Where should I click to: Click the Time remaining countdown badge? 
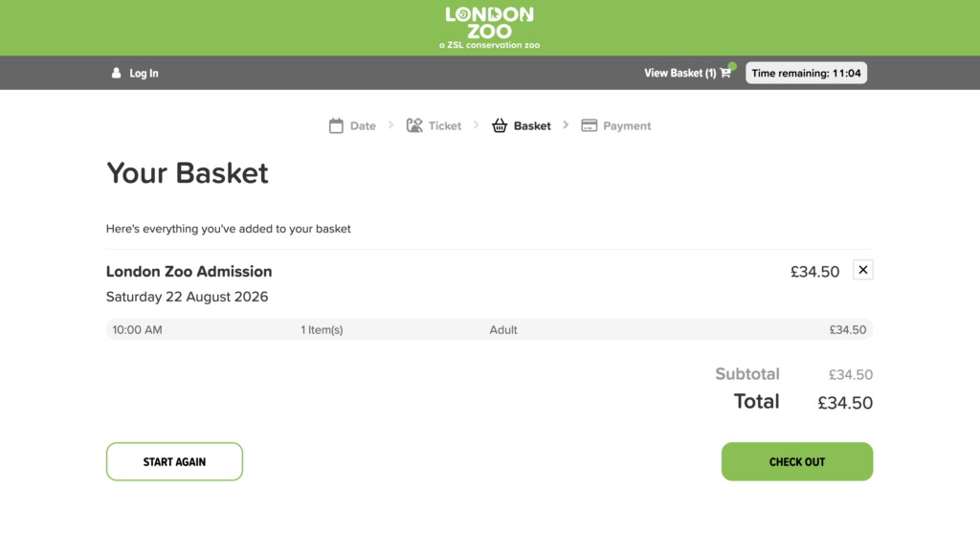[x=806, y=73]
